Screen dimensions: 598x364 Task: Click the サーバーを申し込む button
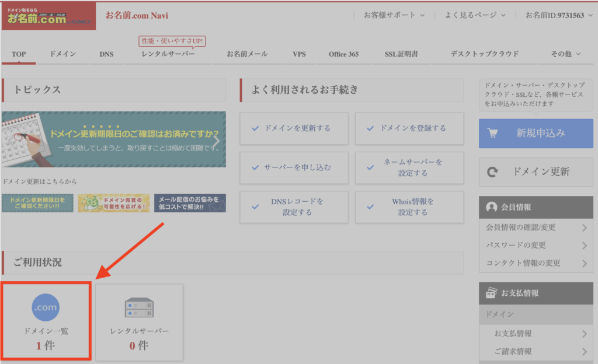pyautogui.click(x=294, y=167)
